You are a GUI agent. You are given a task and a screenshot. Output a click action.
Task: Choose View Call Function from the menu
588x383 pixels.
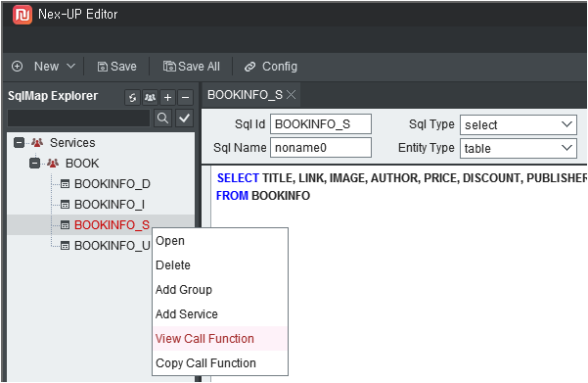click(220, 339)
